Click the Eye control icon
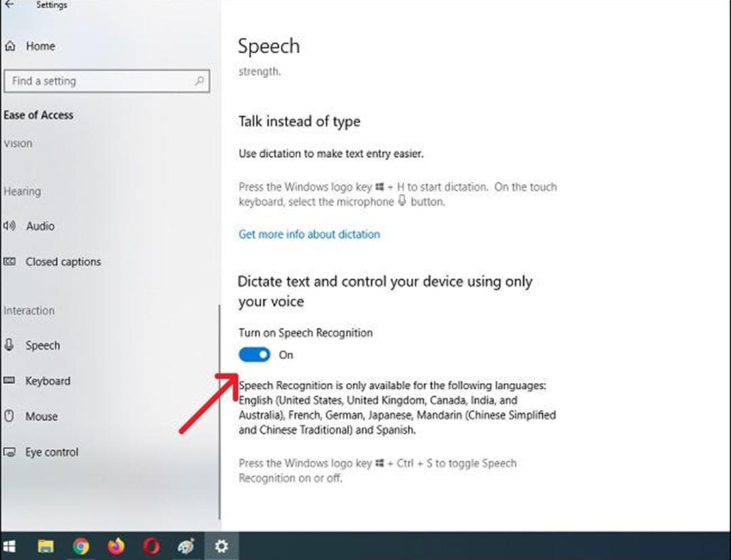Viewport: 731px width, 560px height. 9,452
